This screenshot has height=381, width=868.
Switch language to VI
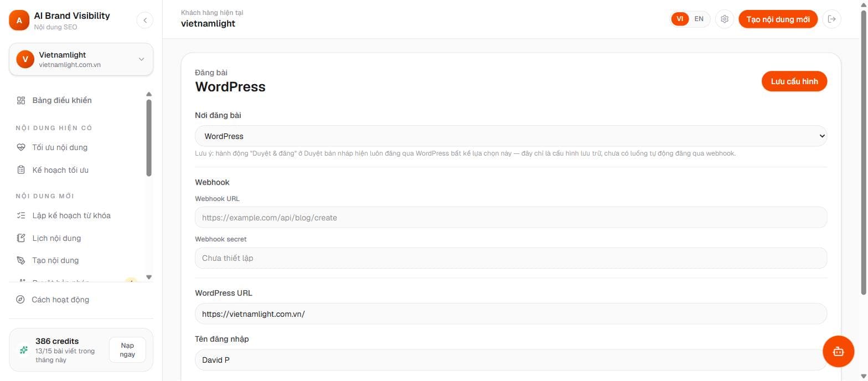[680, 19]
